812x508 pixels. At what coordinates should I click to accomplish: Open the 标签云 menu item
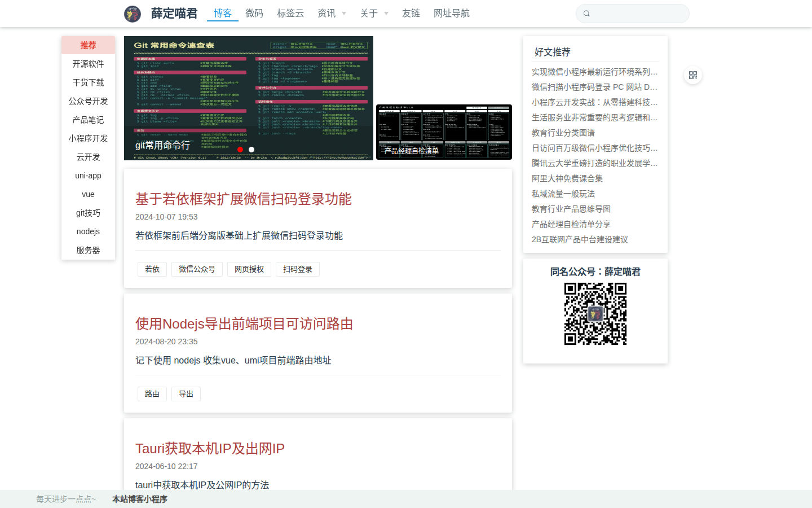point(290,13)
